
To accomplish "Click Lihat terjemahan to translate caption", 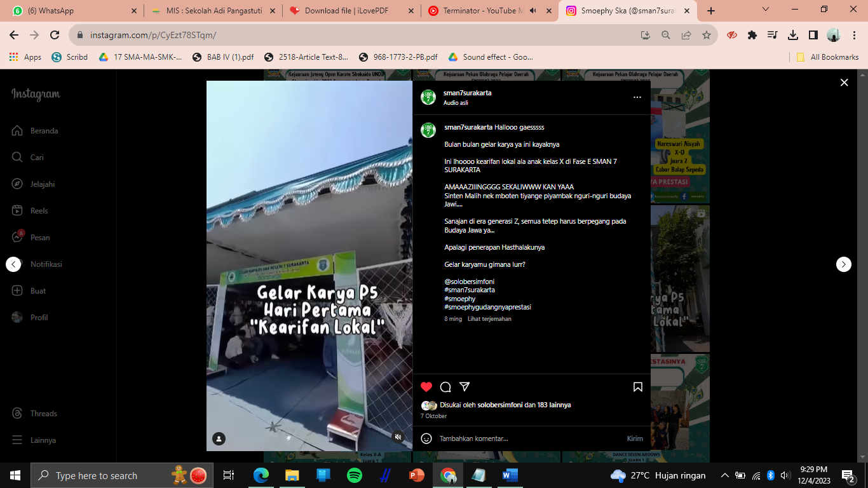I will pos(489,319).
